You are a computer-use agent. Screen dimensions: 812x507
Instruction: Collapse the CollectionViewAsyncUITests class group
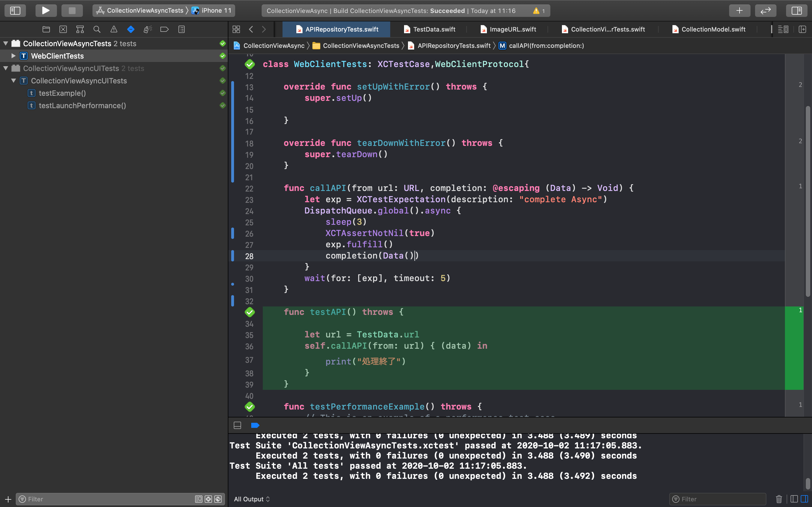[x=14, y=81]
